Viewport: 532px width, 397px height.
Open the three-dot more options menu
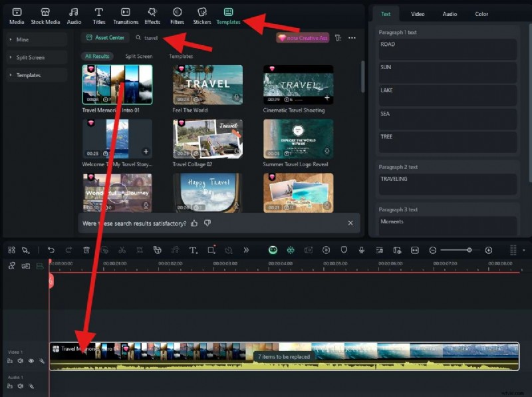coord(352,38)
